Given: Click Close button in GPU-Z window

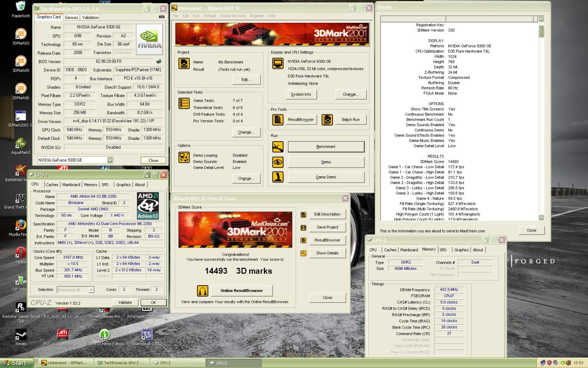Looking at the screenshot, I should coord(153,160).
